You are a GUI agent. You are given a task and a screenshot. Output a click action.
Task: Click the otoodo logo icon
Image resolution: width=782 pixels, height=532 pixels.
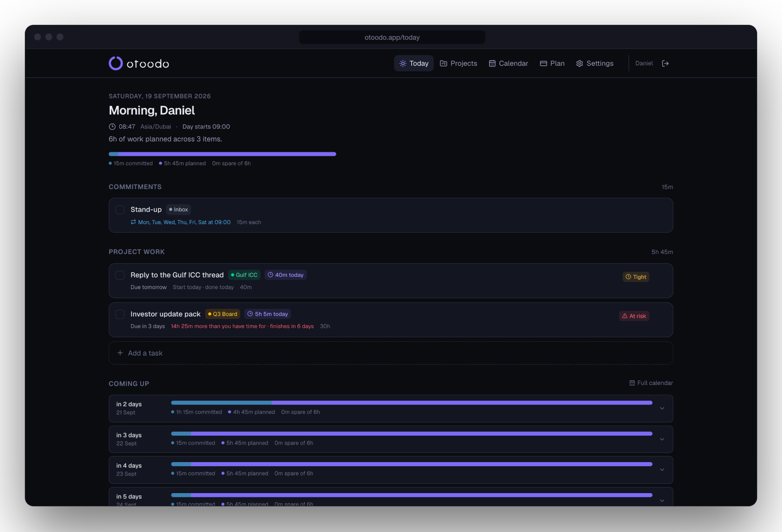click(x=116, y=63)
